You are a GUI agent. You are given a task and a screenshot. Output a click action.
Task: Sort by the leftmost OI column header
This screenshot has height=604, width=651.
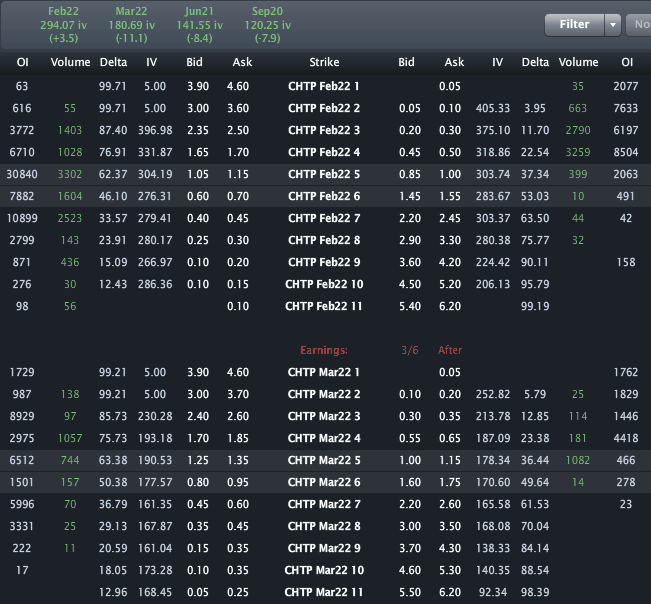[22, 62]
